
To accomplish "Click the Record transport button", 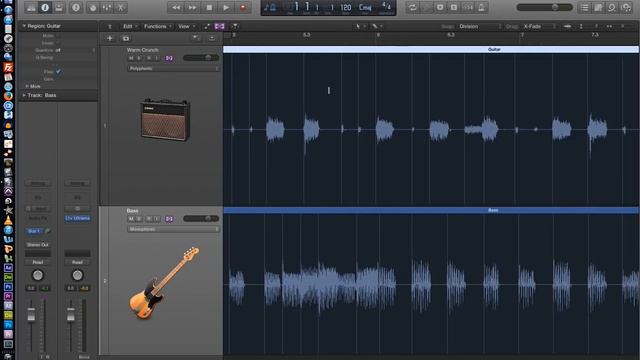I will click(243, 7).
